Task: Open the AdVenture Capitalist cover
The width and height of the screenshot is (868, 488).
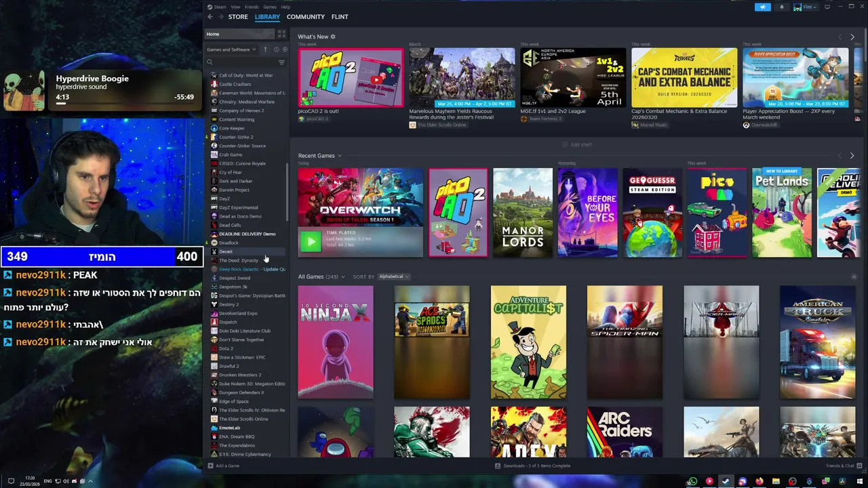Action: pos(528,342)
